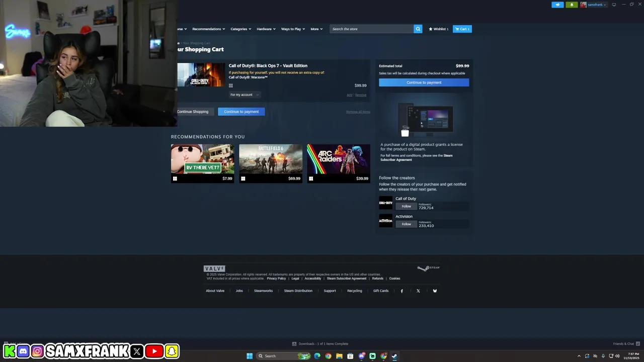Open the Steamworks footer link
Screen dimensions: 644x362
tap(263, 291)
